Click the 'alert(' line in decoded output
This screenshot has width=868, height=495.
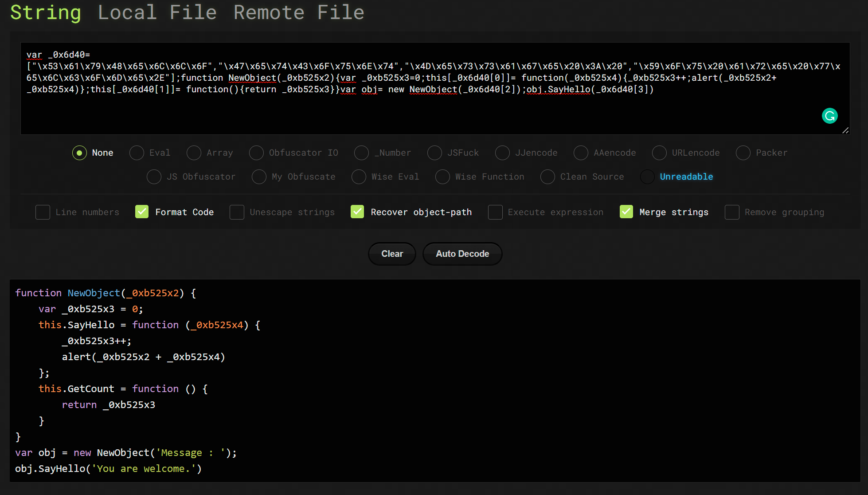[x=143, y=357]
